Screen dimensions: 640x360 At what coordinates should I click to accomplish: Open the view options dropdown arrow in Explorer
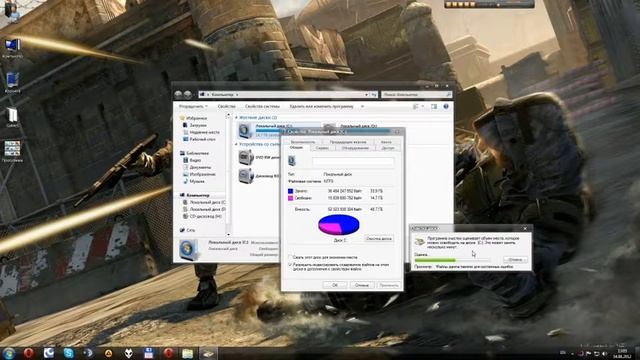click(x=423, y=107)
